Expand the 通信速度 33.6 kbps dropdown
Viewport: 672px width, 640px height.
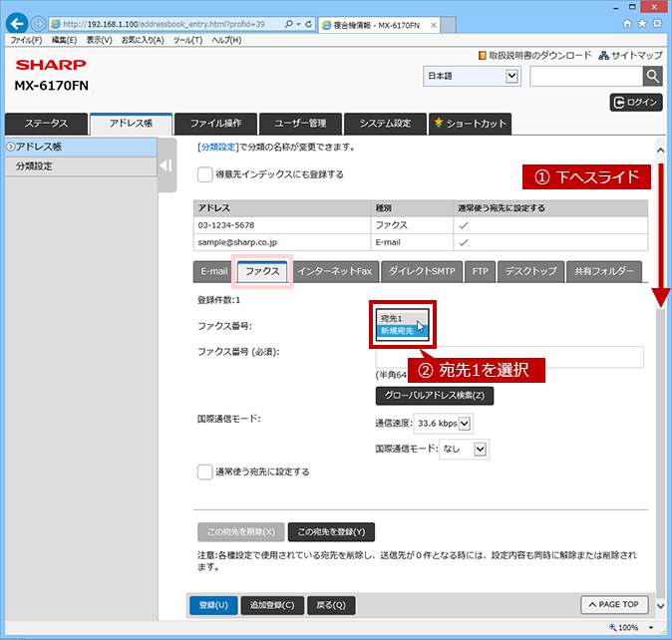(444, 424)
